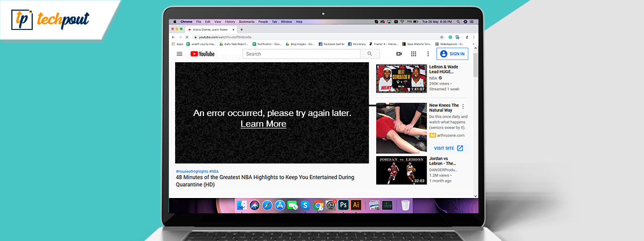
Task: Stop page loading with X button
Action: tap(186, 37)
